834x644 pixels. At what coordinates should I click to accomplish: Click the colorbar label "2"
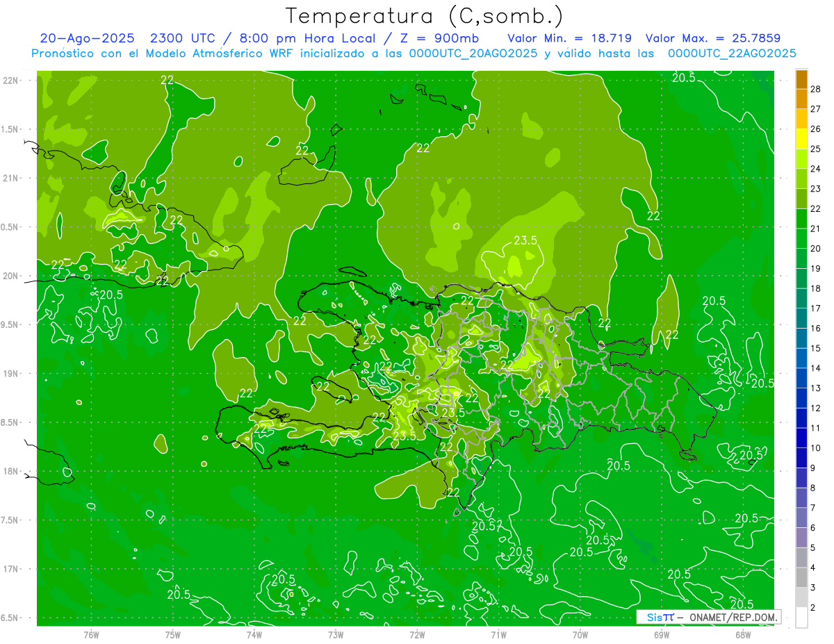[x=813, y=608]
